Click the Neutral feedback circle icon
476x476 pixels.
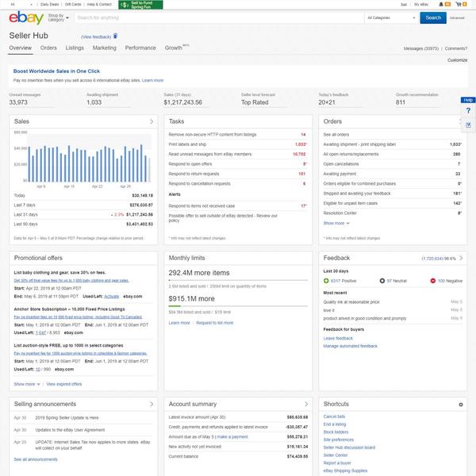click(382, 281)
